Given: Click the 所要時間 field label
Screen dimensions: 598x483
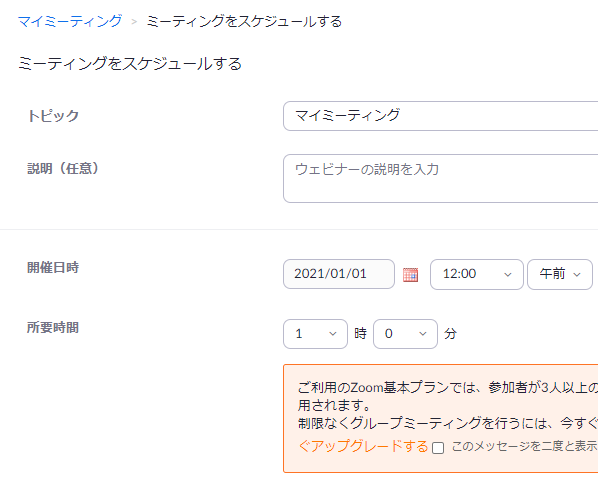Looking at the screenshot, I should [53, 327].
